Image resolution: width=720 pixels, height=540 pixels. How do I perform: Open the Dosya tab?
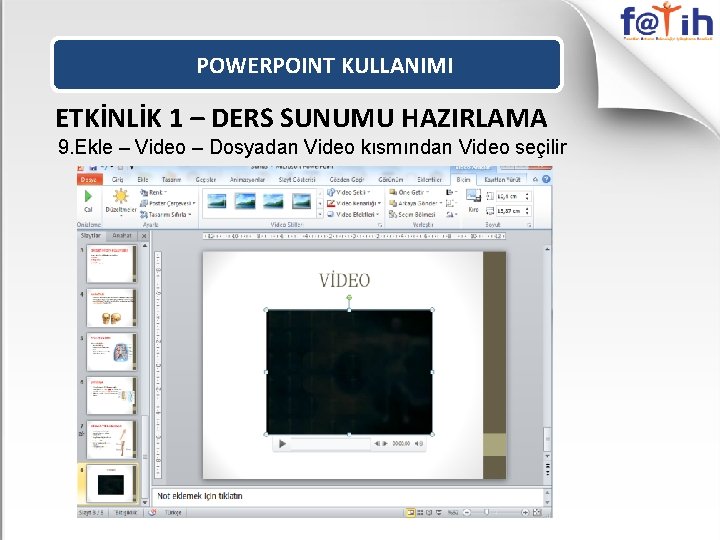(x=89, y=180)
